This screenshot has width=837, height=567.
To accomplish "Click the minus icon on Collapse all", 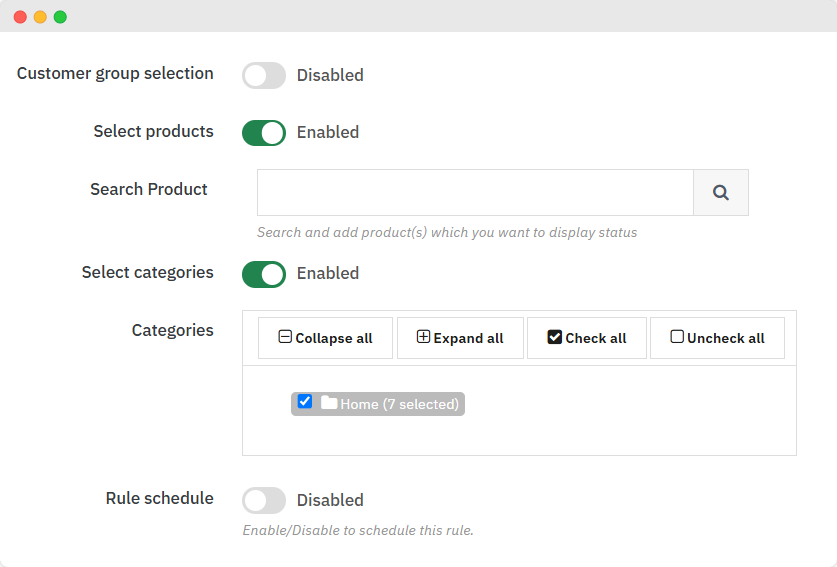I will (x=285, y=338).
